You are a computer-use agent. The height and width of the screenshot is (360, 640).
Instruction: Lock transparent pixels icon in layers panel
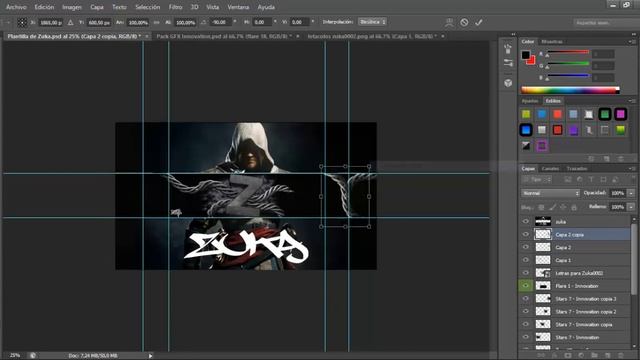541,207
